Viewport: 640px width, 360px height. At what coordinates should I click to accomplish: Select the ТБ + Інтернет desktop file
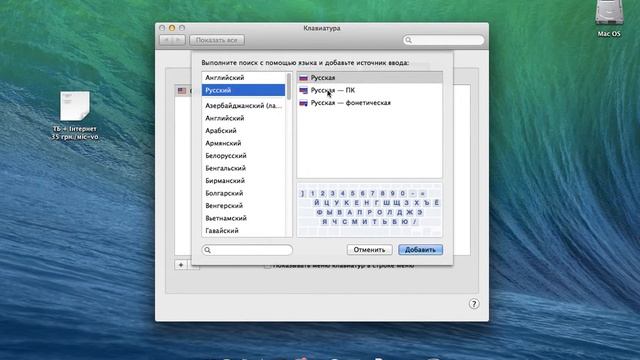point(75,116)
